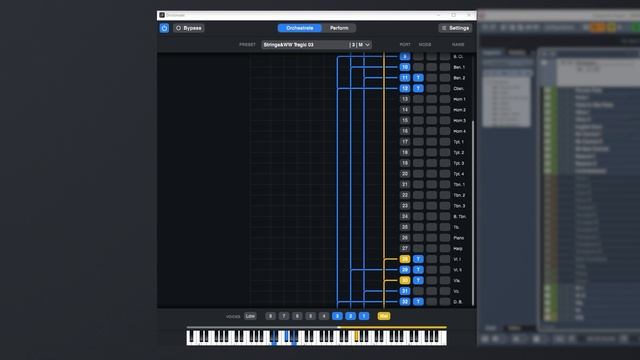Click the instrument list vertical scrollbar
The width and height of the screenshot is (640, 360).
pos(473,212)
